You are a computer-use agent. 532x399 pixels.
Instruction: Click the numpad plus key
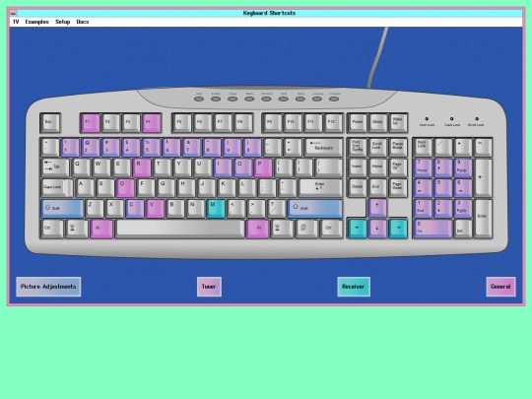[x=483, y=177]
